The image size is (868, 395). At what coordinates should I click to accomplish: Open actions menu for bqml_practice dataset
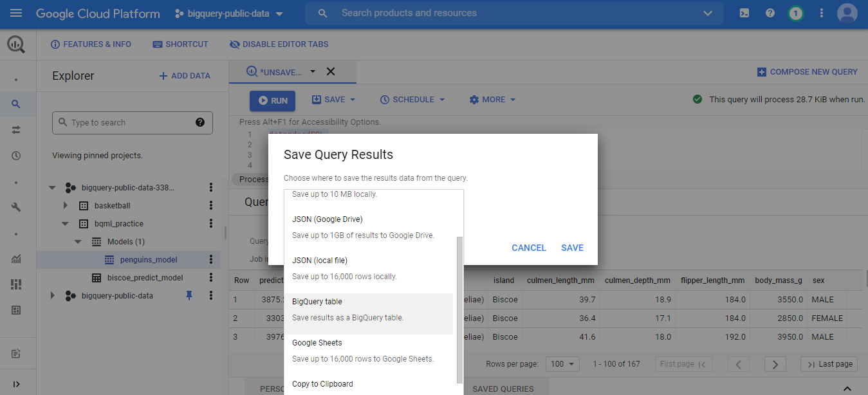(x=211, y=223)
